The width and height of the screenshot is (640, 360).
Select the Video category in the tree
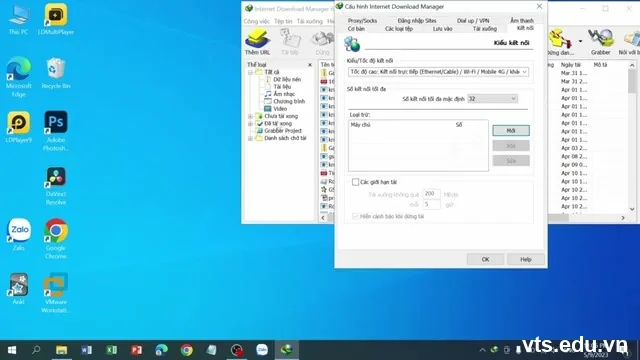click(x=280, y=109)
